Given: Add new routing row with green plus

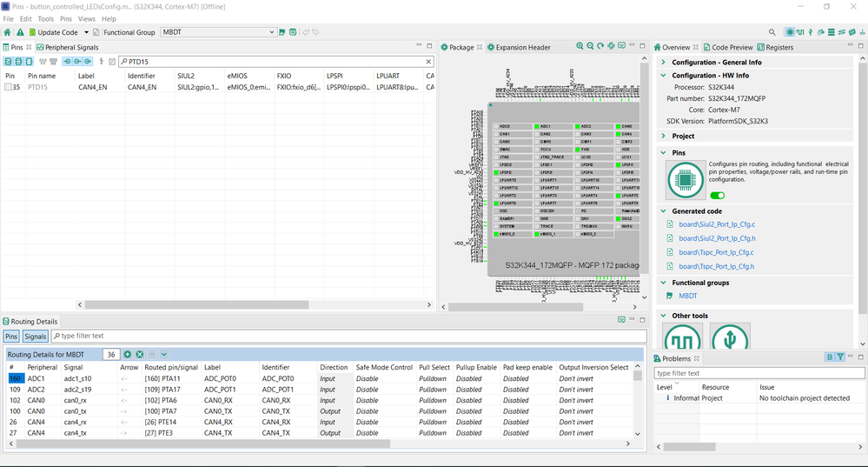Looking at the screenshot, I should 128,355.
